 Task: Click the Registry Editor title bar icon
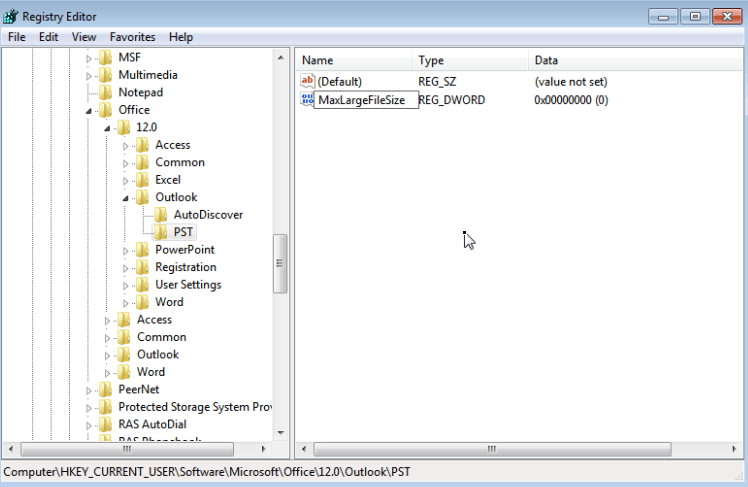coord(10,17)
